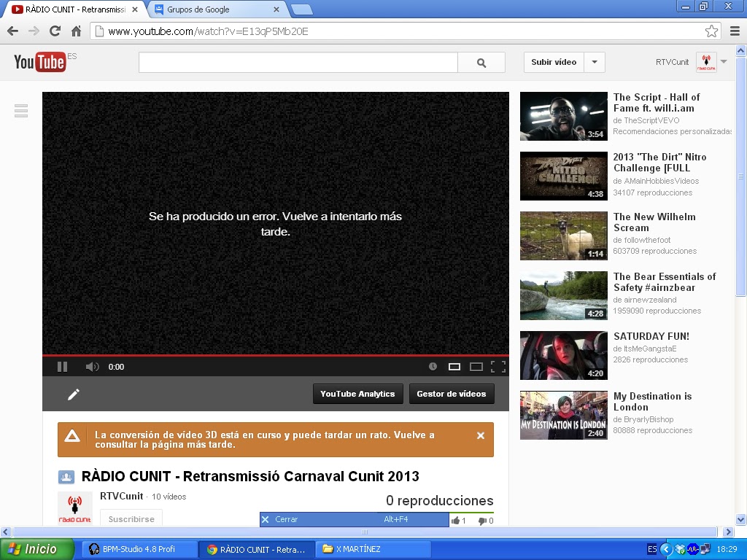Click TheScriptVEVO channel name

tap(651, 120)
